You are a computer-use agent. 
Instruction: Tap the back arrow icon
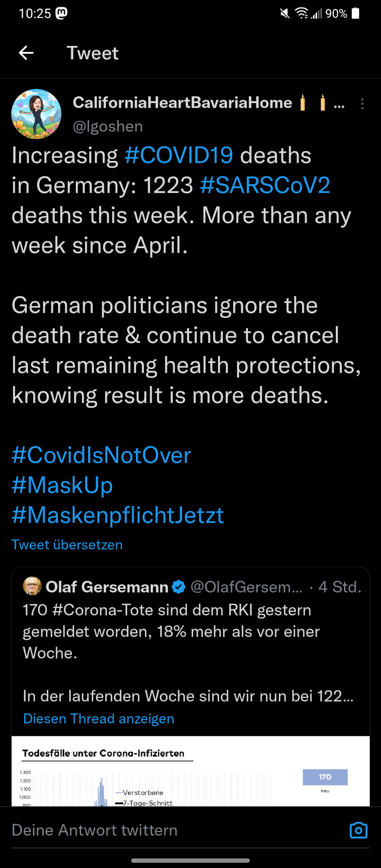coord(26,53)
